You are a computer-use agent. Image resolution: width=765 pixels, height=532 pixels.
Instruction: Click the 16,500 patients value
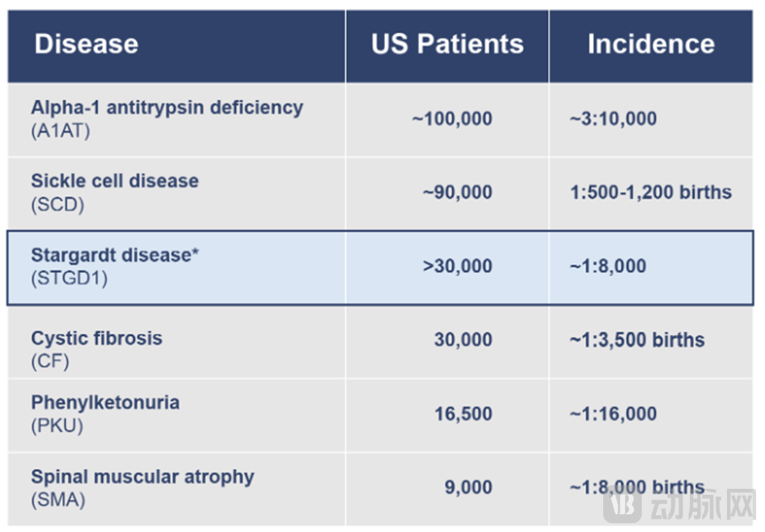pyautogui.click(x=463, y=414)
